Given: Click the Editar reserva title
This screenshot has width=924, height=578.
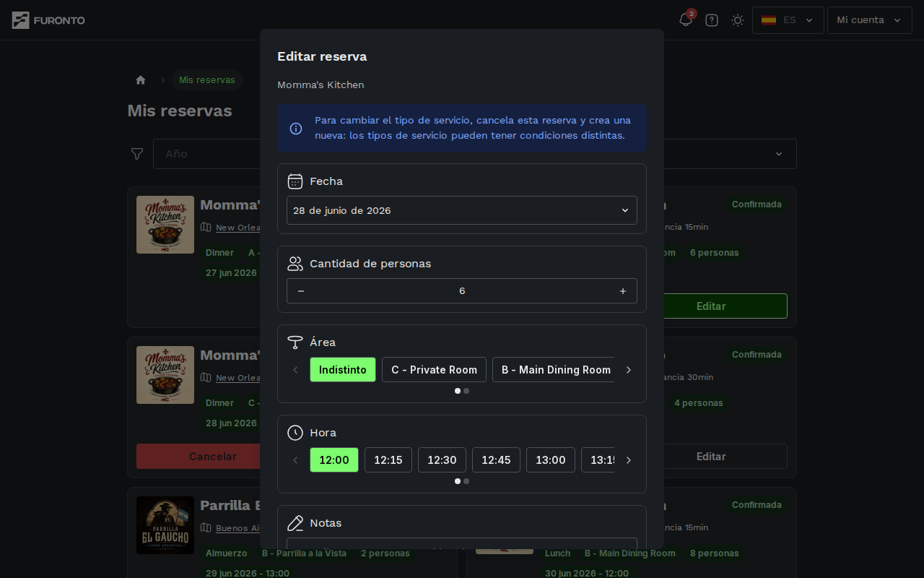Looking at the screenshot, I should tap(322, 56).
